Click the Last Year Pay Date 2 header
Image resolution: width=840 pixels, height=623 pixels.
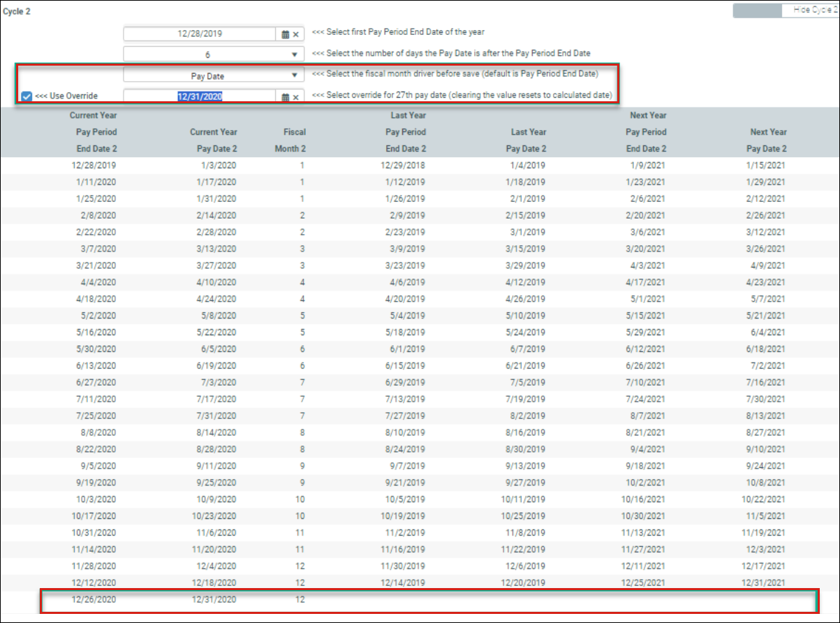click(528, 140)
